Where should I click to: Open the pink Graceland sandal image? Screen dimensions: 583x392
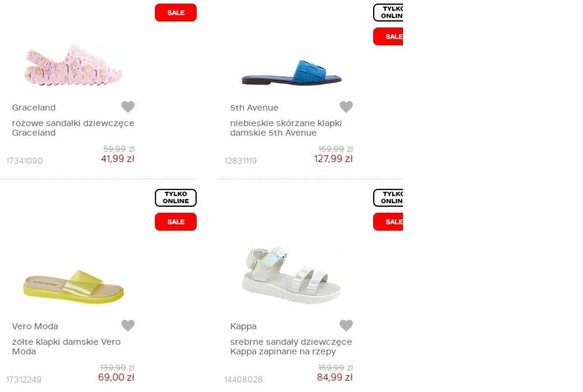(73, 65)
